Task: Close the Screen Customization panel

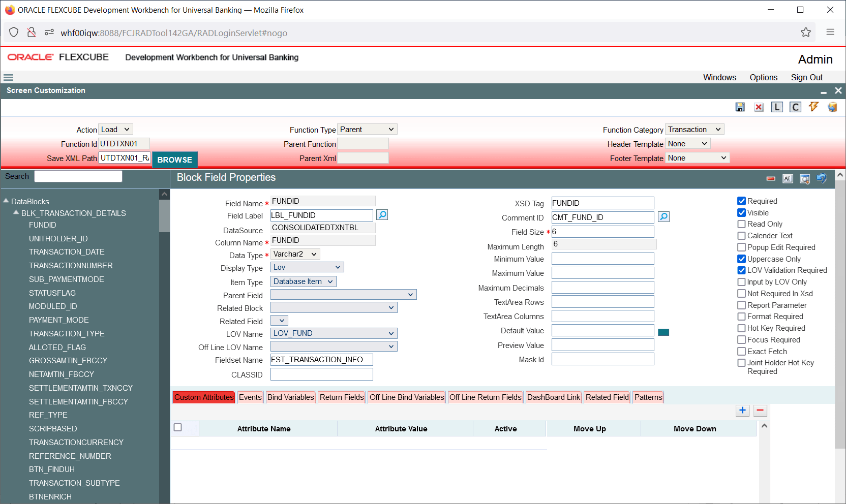Action: point(838,90)
